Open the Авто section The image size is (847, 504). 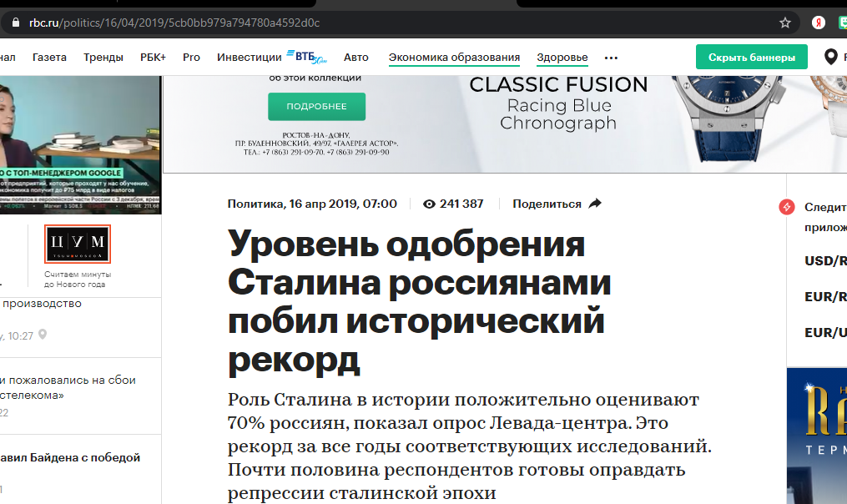click(x=356, y=58)
